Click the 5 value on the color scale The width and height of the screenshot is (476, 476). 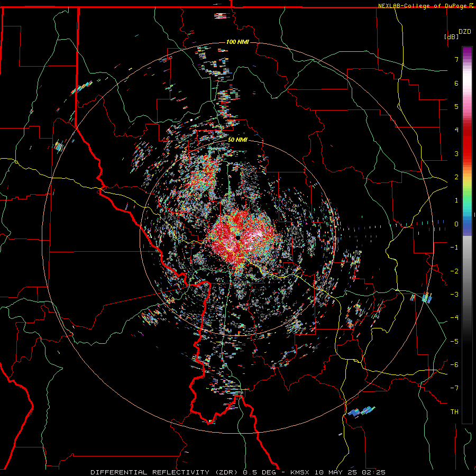[456, 106]
